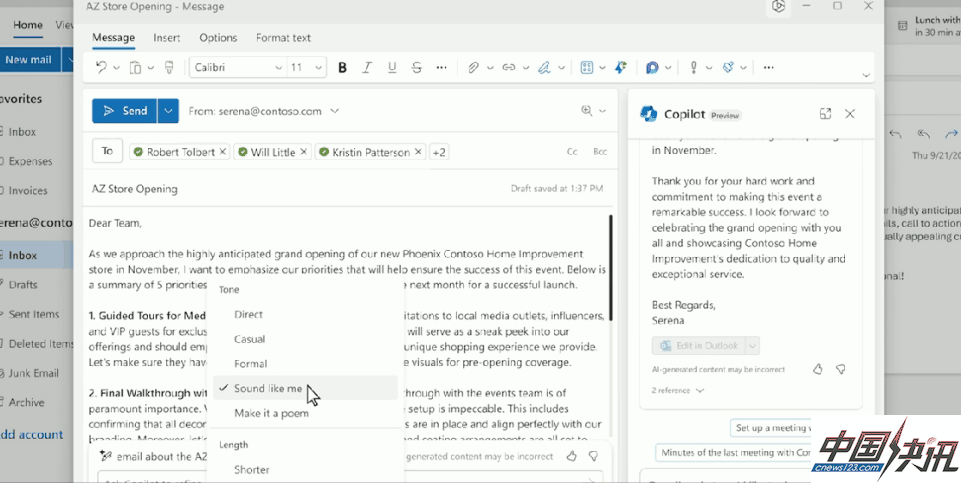Click the Undo icon in toolbar

pos(101,67)
